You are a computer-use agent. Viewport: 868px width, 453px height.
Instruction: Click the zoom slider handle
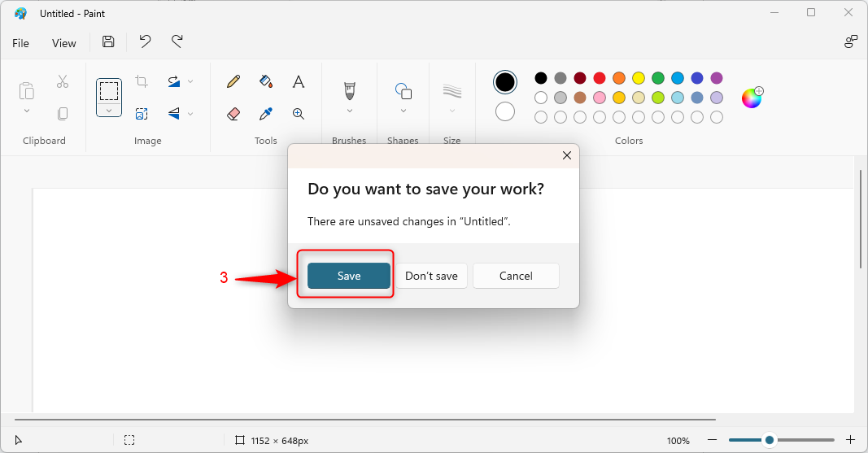[769, 440]
